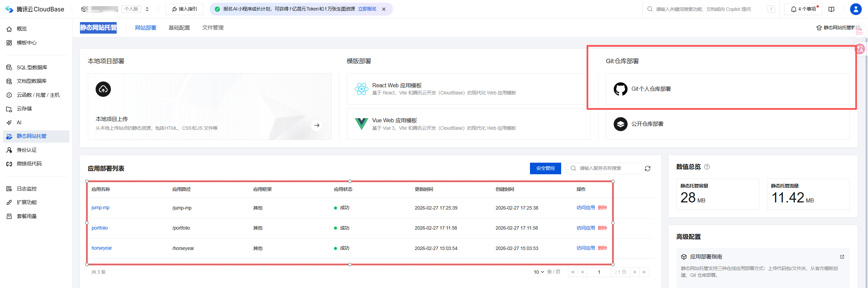Click 访问应用 for horseyear row
Screen dimensions: 868x288
click(x=586, y=248)
